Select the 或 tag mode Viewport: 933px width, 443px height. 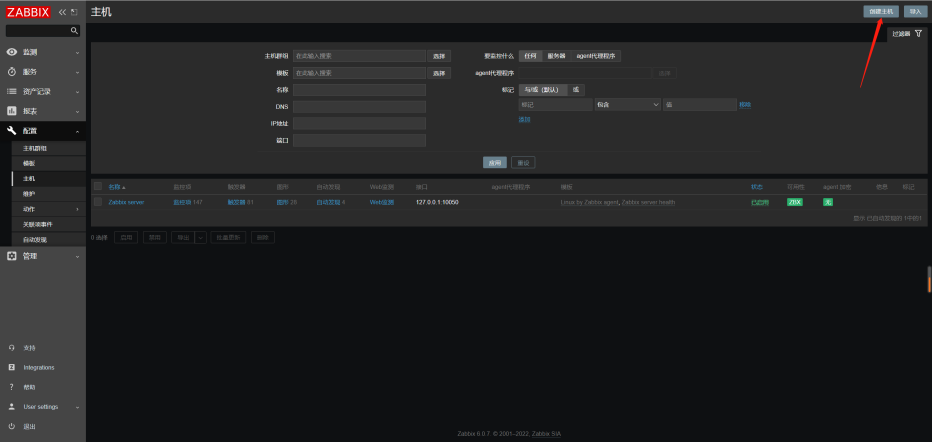coord(576,90)
